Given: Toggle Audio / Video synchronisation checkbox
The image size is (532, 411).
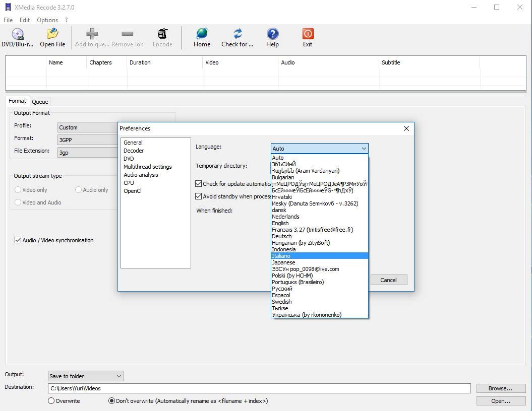Looking at the screenshot, I should (x=18, y=240).
